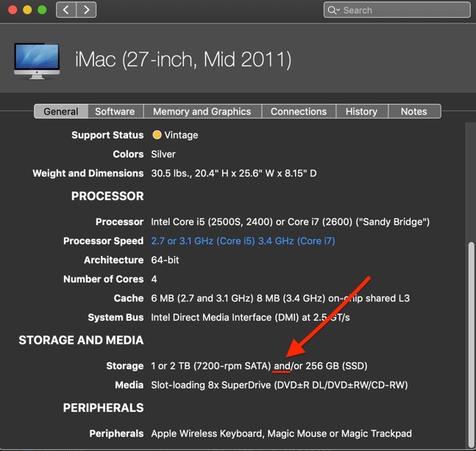Select the Cache value starting 6 MB

[280, 299]
